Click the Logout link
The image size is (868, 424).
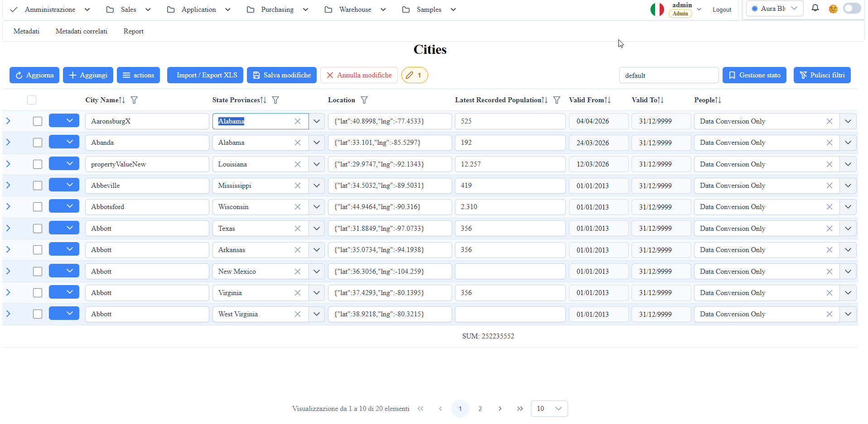pyautogui.click(x=722, y=10)
